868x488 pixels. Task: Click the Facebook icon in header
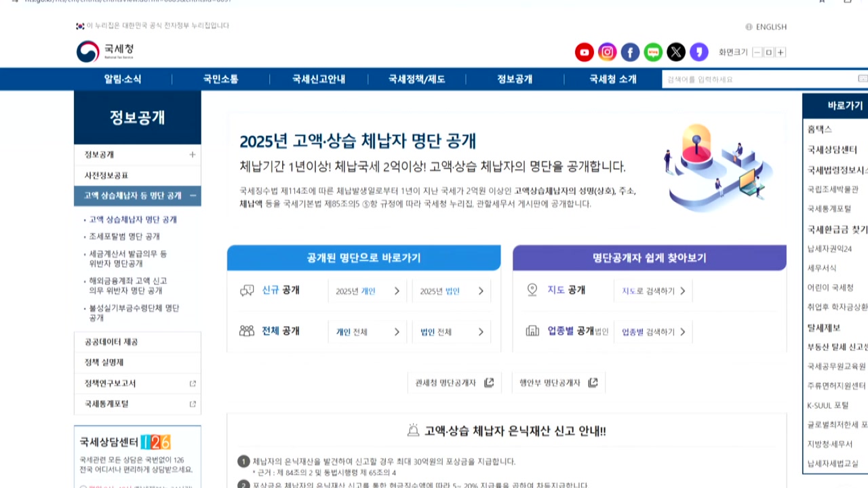pyautogui.click(x=630, y=52)
